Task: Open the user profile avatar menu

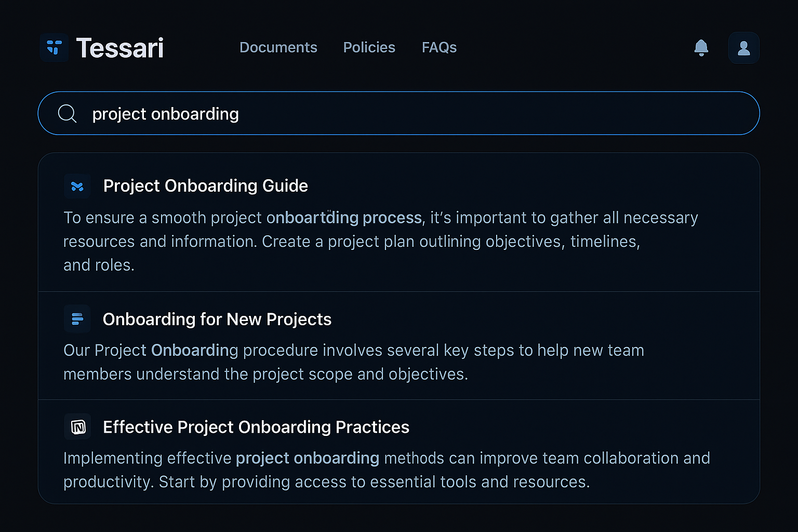Action: 743,48
